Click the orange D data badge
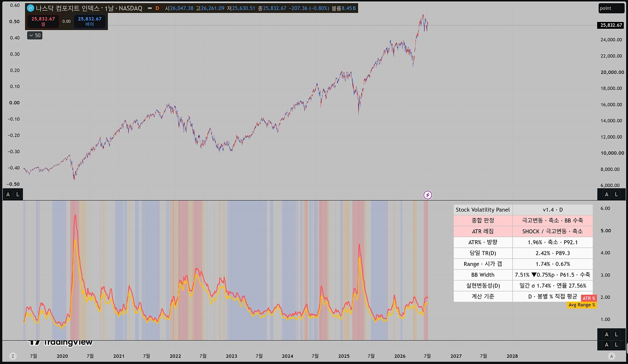The image size is (628, 364). pos(157,8)
